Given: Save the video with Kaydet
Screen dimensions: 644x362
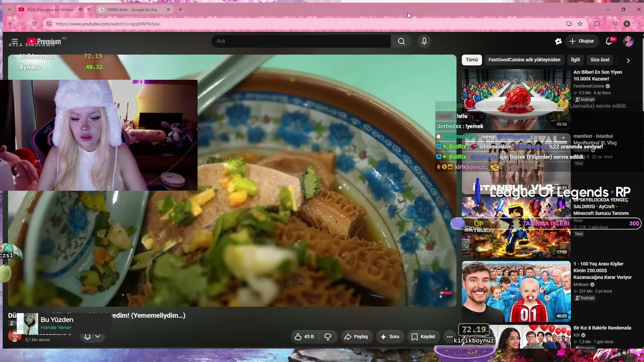Looking at the screenshot, I should coord(423,336).
